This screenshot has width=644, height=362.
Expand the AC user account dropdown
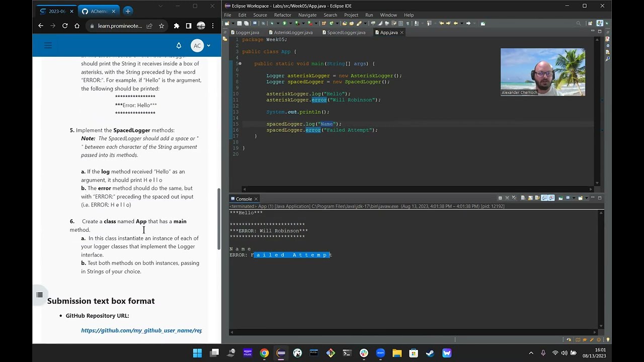[208, 46]
